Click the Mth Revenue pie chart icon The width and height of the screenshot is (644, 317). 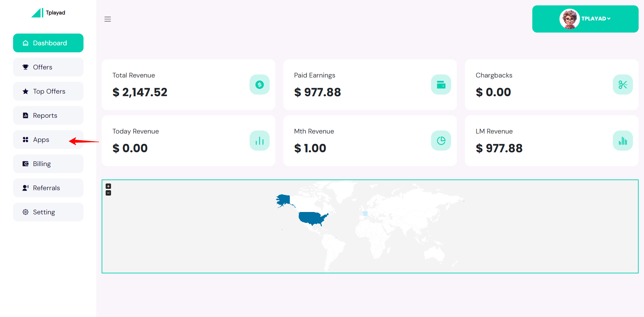(x=441, y=141)
